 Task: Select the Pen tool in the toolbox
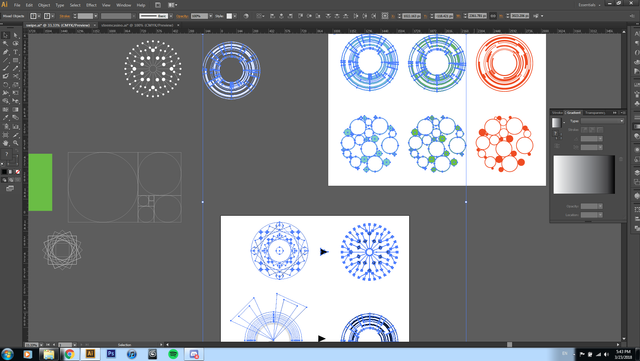click(x=5, y=52)
